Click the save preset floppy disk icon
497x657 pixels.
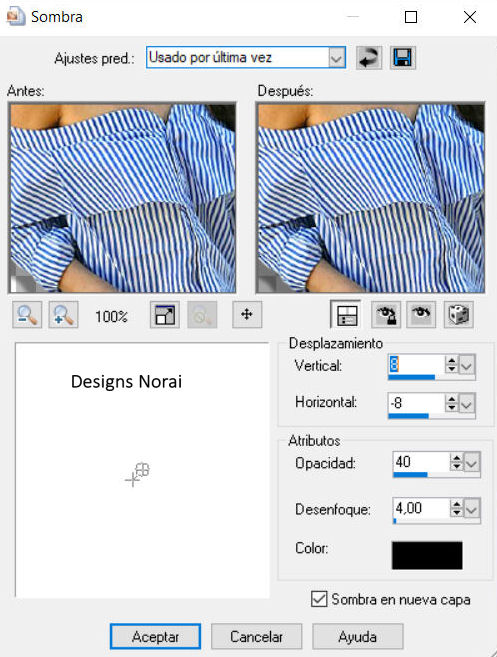tap(403, 57)
